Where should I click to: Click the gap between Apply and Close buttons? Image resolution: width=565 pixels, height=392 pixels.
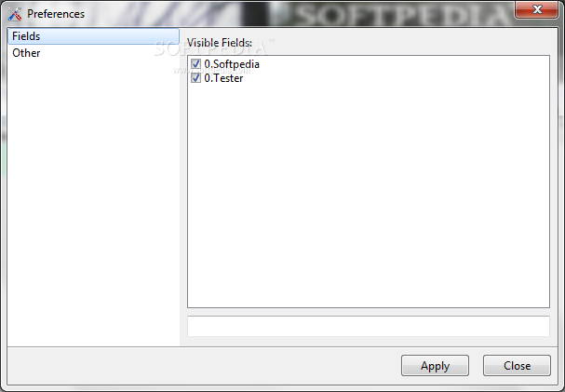click(x=476, y=366)
